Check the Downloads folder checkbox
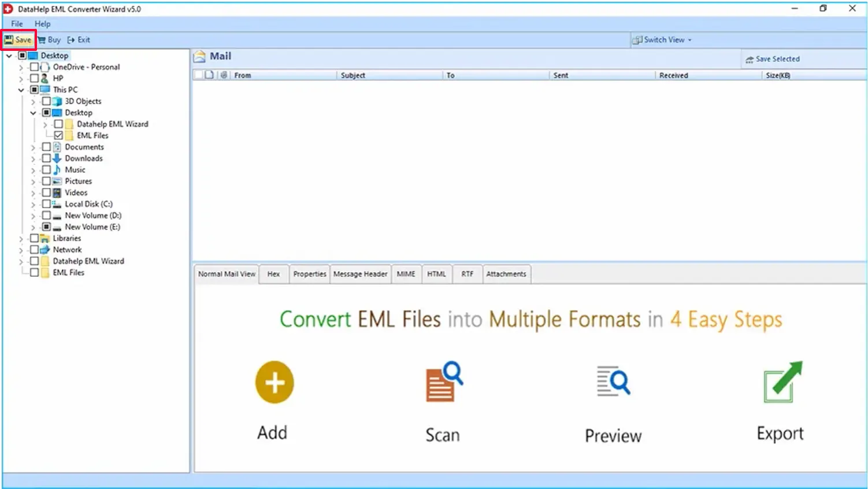The image size is (868, 489). (46, 158)
